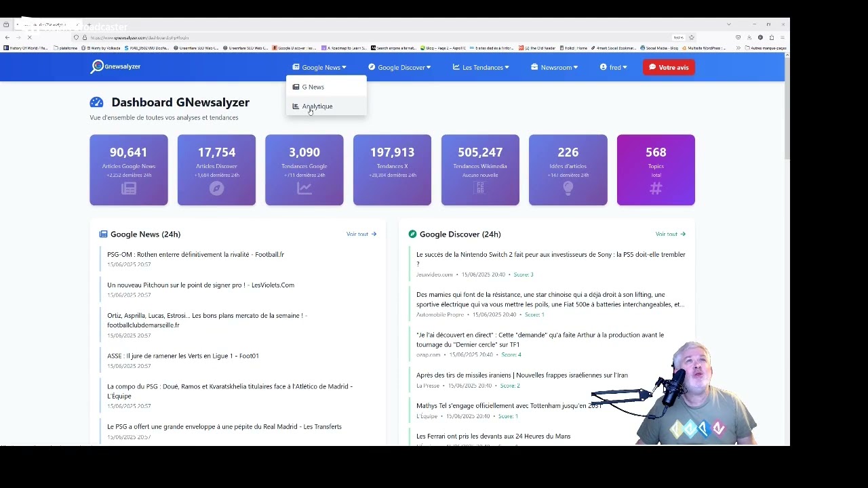Open a new browser tab

[x=89, y=25]
